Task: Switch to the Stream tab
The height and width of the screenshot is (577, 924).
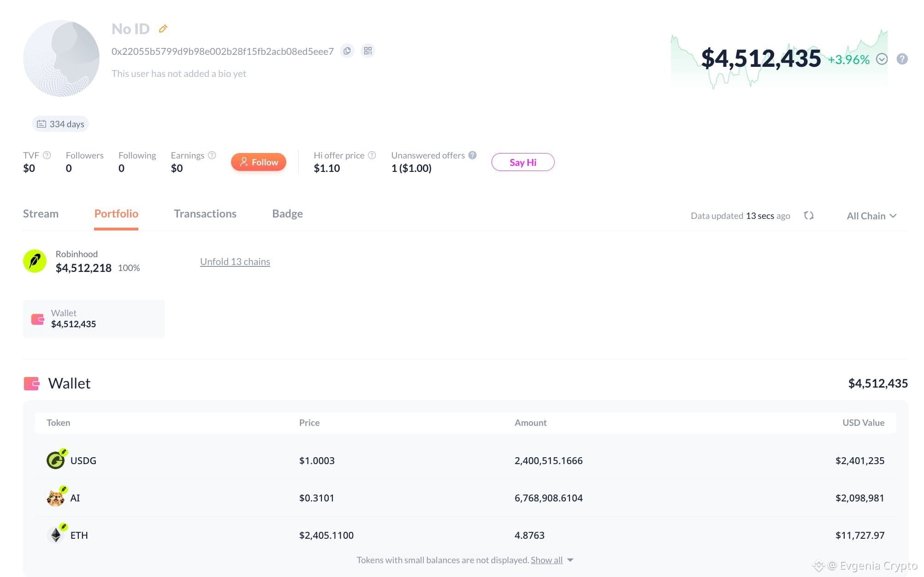Action: (41, 214)
